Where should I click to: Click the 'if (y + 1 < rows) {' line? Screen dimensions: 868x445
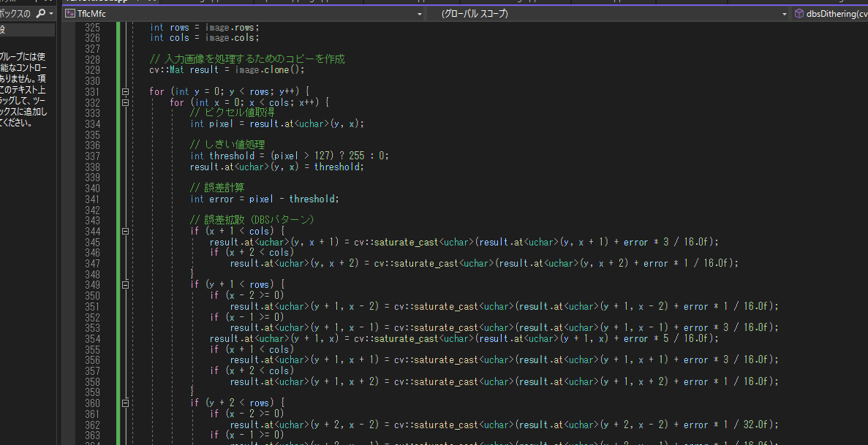pyautogui.click(x=238, y=284)
